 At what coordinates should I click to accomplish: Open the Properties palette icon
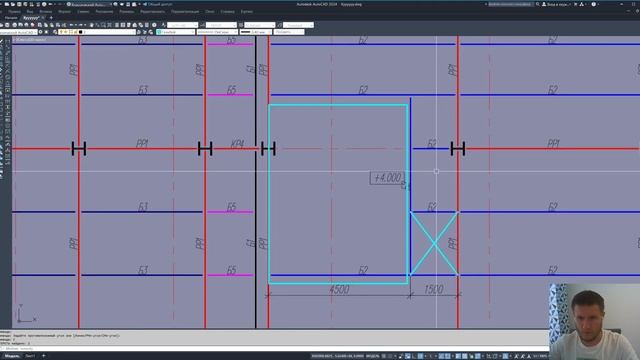[117, 25]
